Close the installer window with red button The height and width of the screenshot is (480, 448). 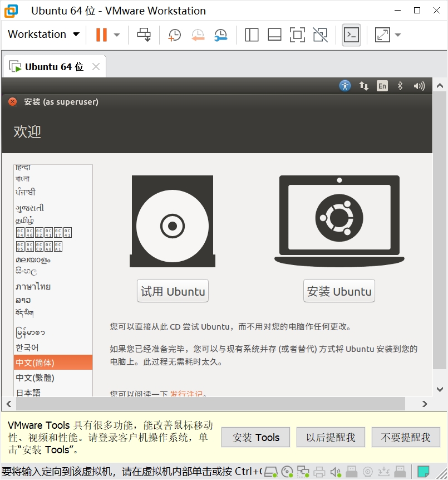tap(13, 102)
